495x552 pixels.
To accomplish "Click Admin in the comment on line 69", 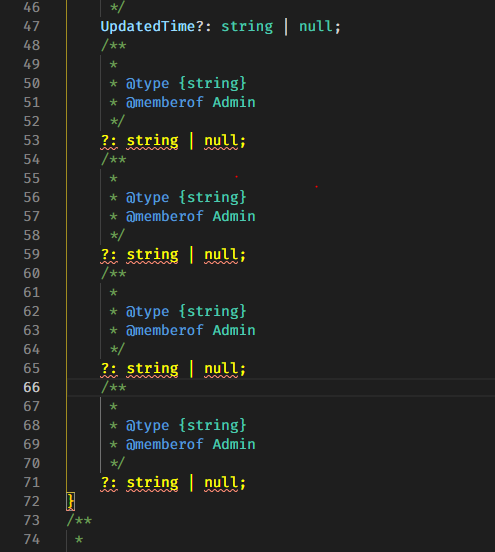I will point(234,445).
